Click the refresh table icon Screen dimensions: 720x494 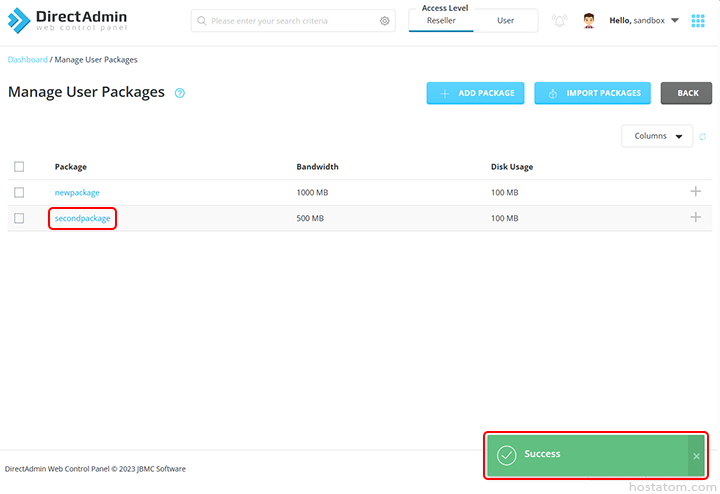703,137
